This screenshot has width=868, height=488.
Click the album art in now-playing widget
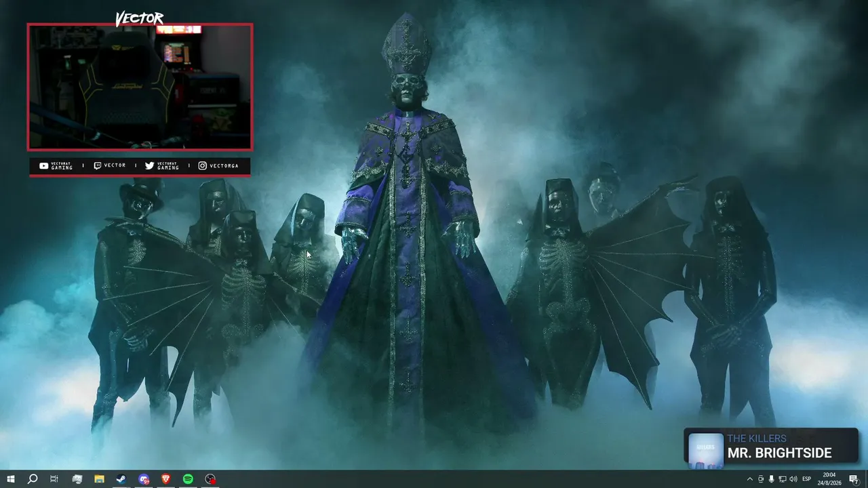pyautogui.click(x=706, y=450)
